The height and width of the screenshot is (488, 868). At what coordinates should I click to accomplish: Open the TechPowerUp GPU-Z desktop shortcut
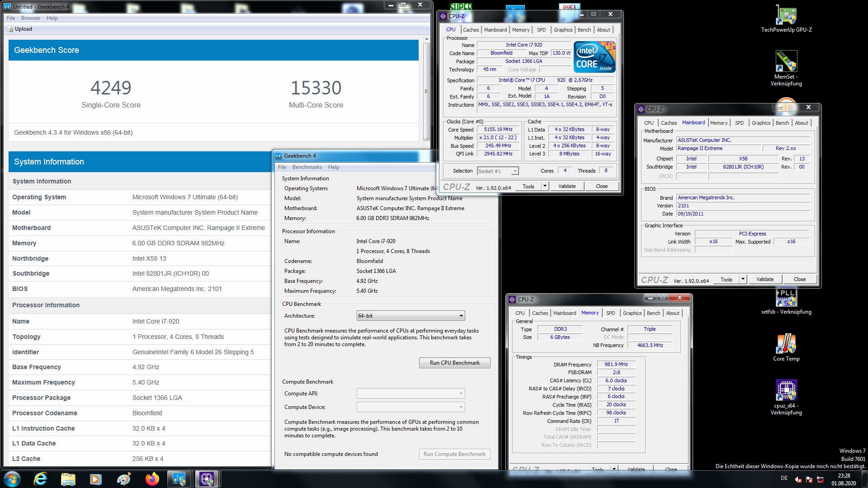(786, 19)
